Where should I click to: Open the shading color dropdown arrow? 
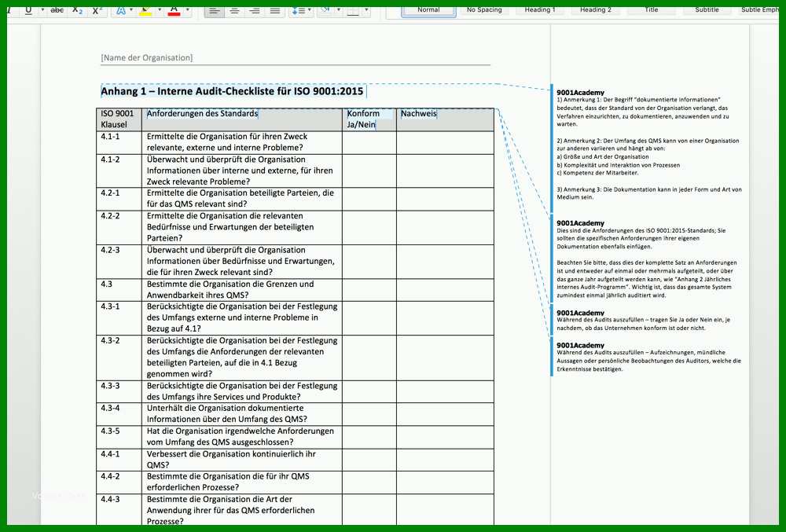pos(338,9)
